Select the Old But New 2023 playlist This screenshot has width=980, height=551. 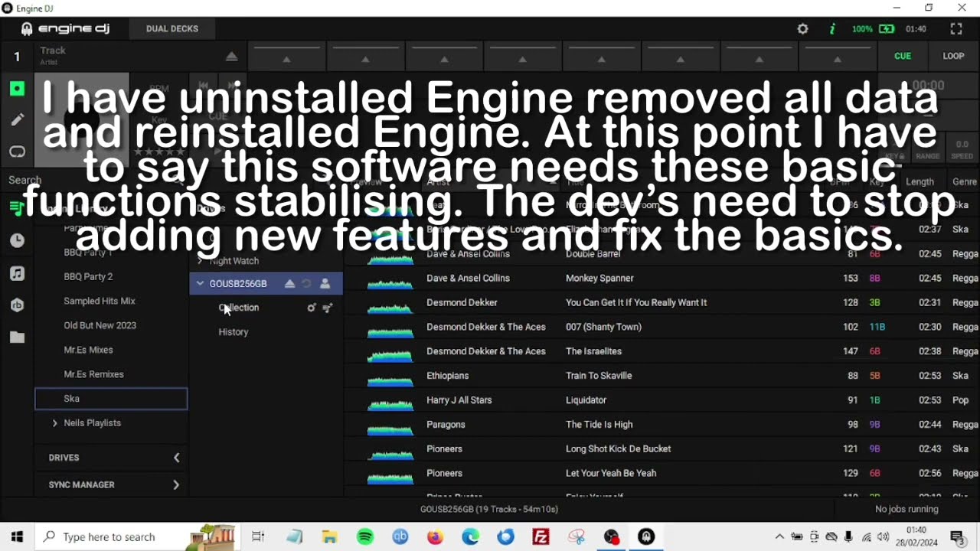pos(100,326)
